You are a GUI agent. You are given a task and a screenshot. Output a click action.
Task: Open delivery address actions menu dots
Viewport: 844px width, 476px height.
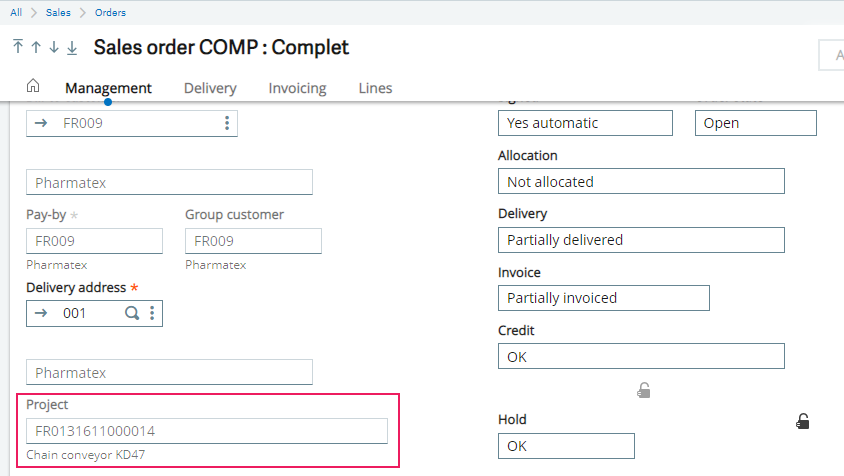pos(152,313)
